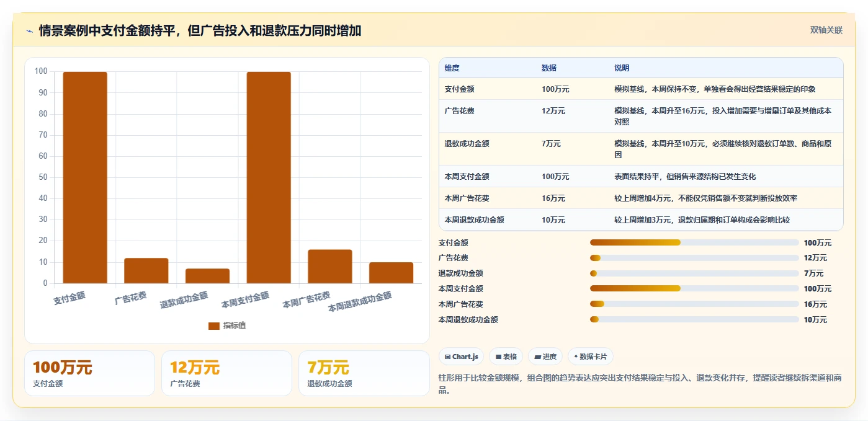
Task: Click the 10万元 value in the table
Action: [x=553, y=220]
